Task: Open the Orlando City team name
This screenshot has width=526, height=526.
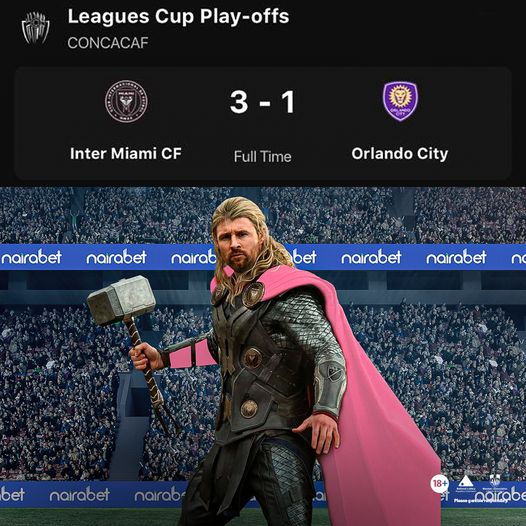Action: (400, 154)
